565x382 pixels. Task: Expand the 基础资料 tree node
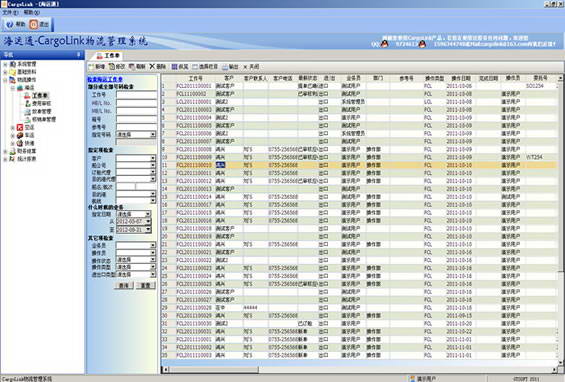click(x=5, y=72)
